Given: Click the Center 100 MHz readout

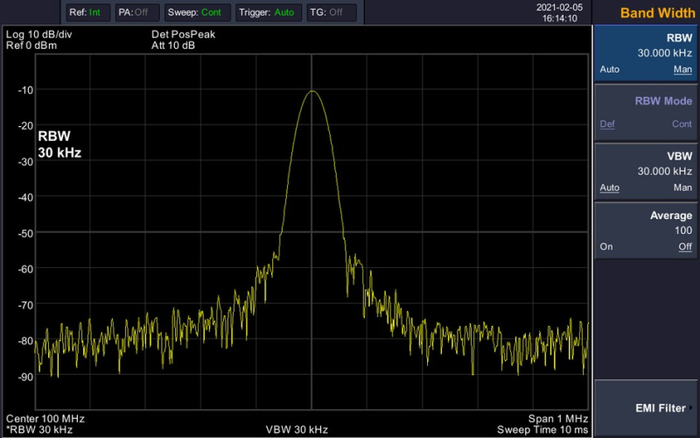Looking at the screenshot, I should coord(45,419).
